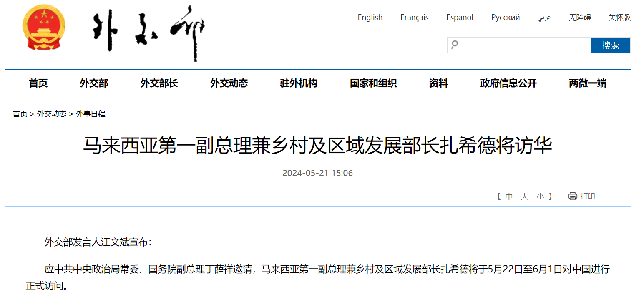Click the national emblem logo
The height and width of the screenshot is (307, 644).
point(44,28)
